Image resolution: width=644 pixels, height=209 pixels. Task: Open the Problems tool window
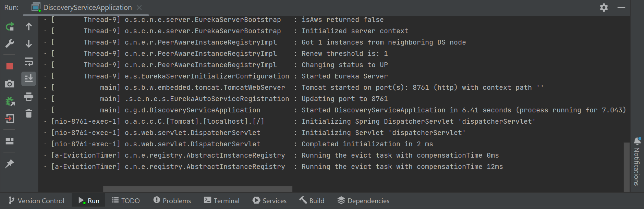pyautogui.click(x=172, y=201)
